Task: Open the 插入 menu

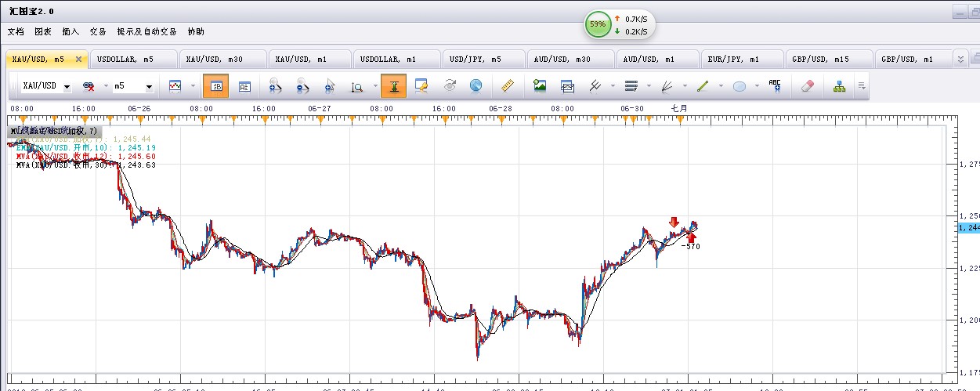Action: coord(71,31)
